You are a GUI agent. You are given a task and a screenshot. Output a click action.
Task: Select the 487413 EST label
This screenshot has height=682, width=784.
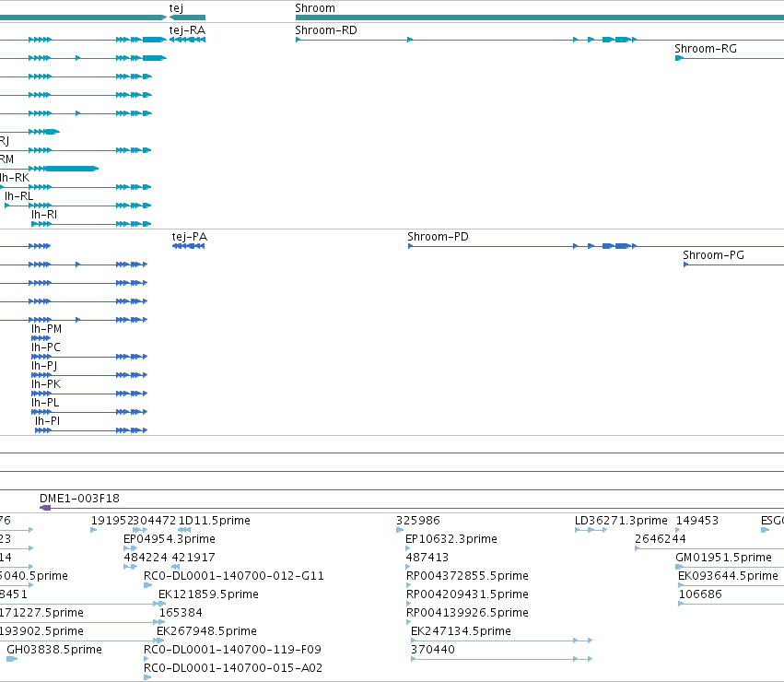427,558
